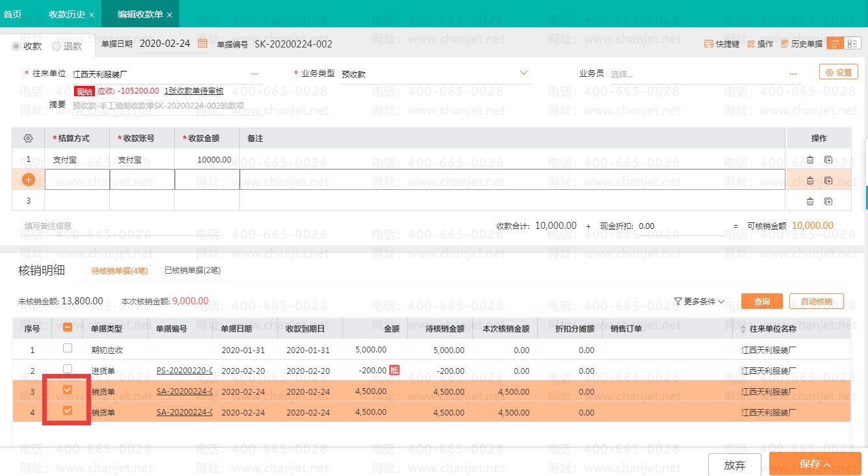The width and height of the screenshot is (868, 476).
Task: Check the checkbox for 期初应收 row
Action: 68,349
